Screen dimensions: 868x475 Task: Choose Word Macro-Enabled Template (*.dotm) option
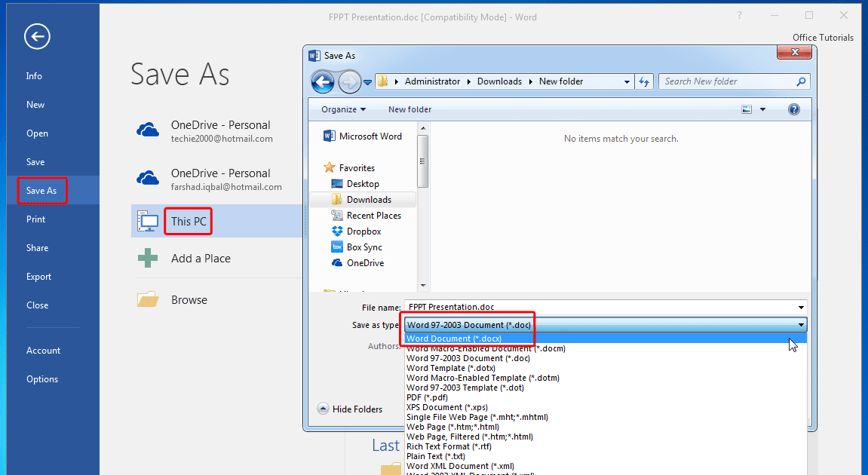606,378
